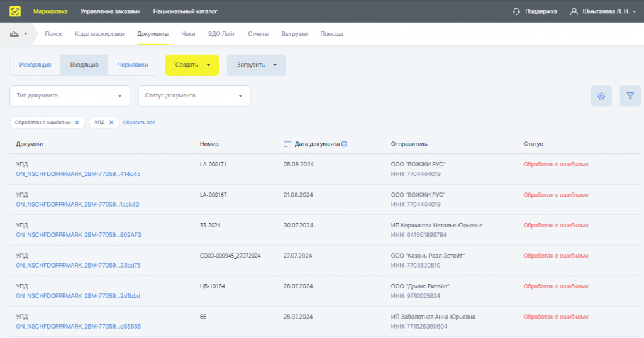Click the sort icon by Дата документа

click(x=288, y=144)
